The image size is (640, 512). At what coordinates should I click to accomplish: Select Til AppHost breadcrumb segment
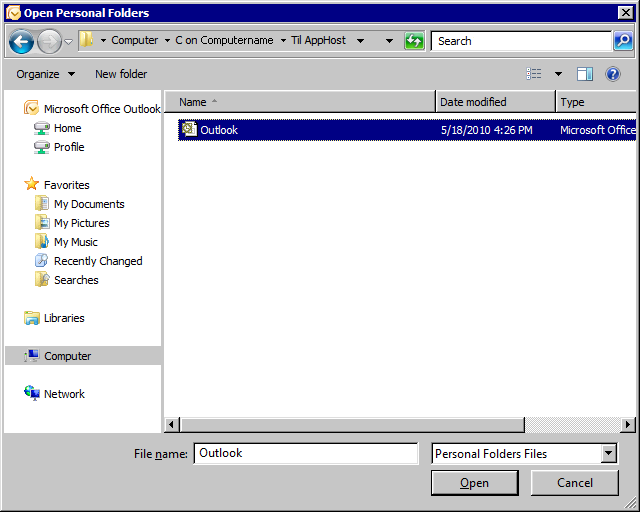click(318, 40)
